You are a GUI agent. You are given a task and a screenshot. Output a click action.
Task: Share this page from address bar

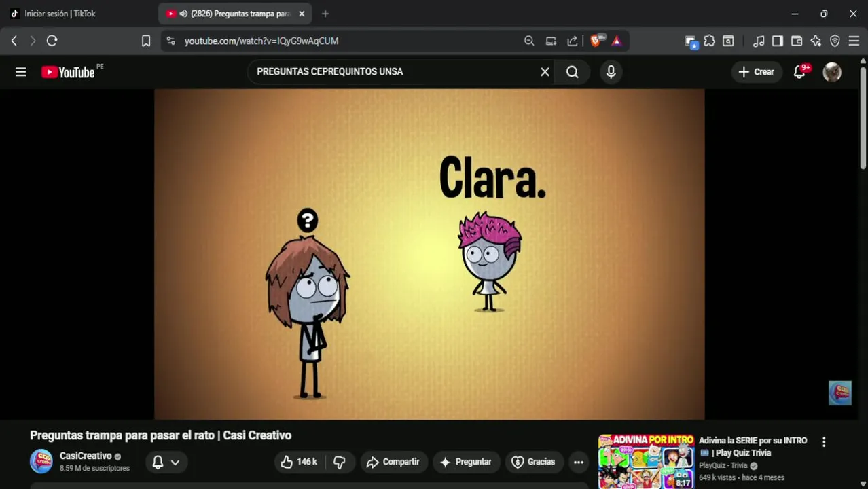(x=573, y=41)
